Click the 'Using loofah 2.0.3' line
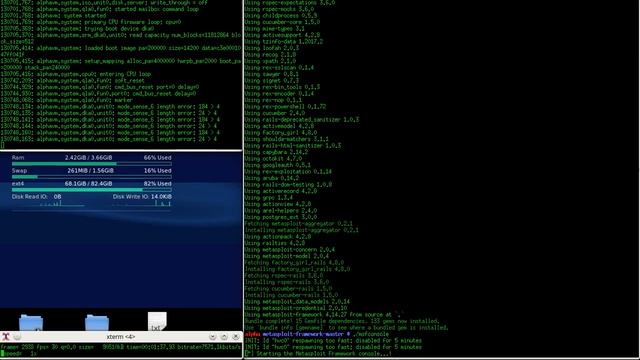Screen dimensions: 640x360 (272, 48)
